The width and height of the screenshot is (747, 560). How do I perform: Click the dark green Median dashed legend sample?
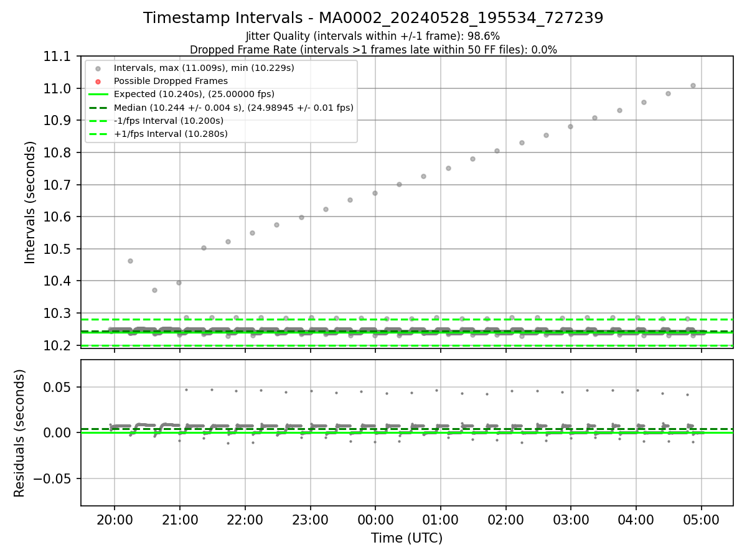click(98, 108)
